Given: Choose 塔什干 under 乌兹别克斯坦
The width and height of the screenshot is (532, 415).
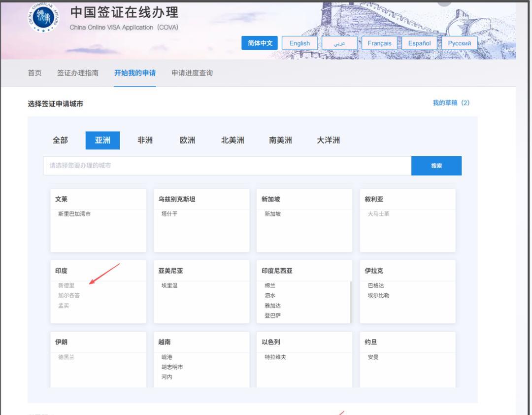Looking at the screenshot, I should (169, 214).
